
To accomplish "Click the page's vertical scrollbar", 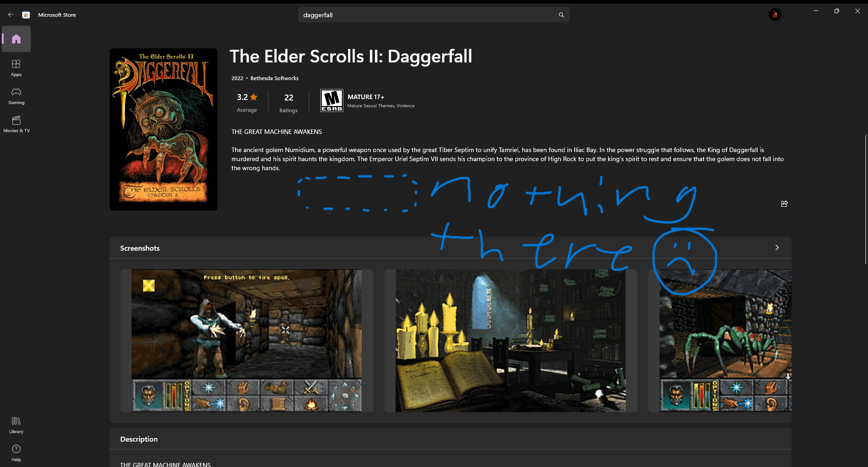I will point(866,199).
